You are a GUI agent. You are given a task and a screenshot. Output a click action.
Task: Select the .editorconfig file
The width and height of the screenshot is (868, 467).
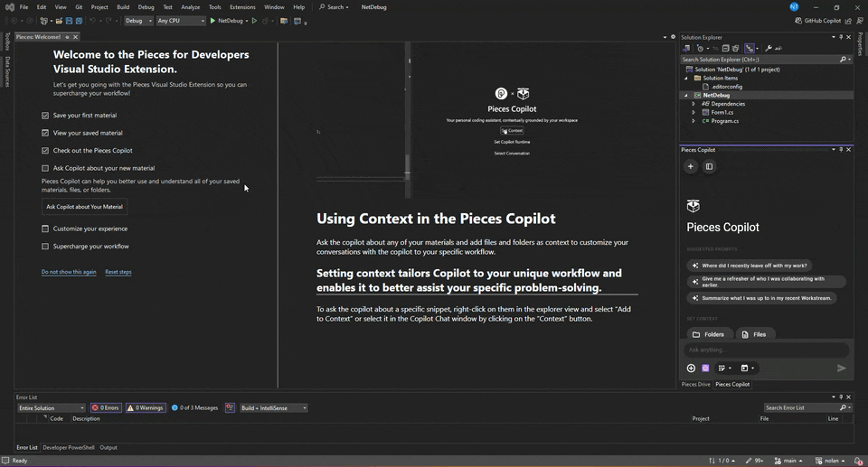[x=726, y=87]
